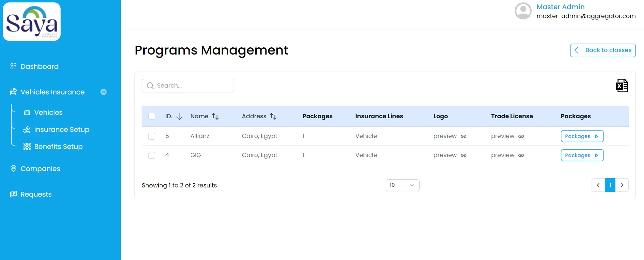Viewport: 644px width, 260px height.
Task: Click the Requests document icon
Action: pos(13,194)
